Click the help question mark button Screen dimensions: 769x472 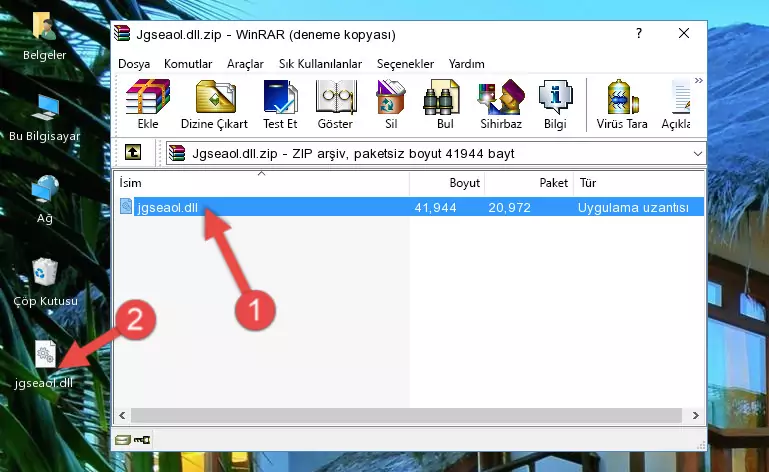pos(639,33)
